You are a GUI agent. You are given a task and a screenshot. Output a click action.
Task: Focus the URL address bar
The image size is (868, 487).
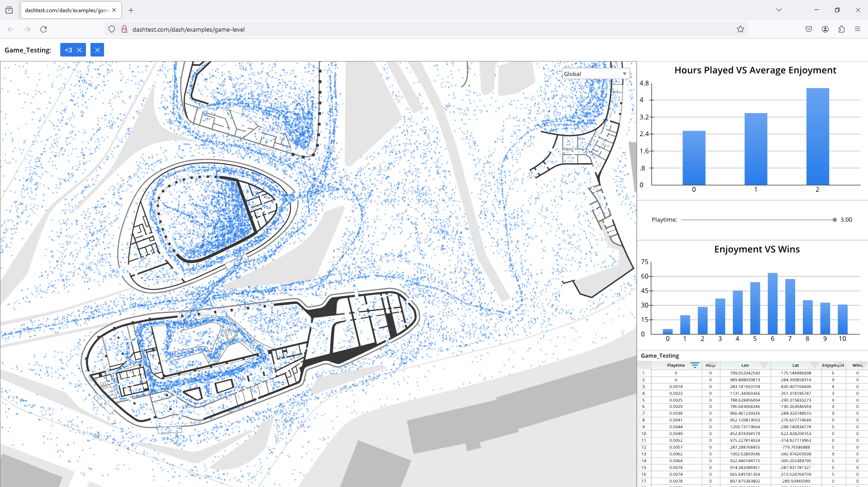(x=425, y=29)
